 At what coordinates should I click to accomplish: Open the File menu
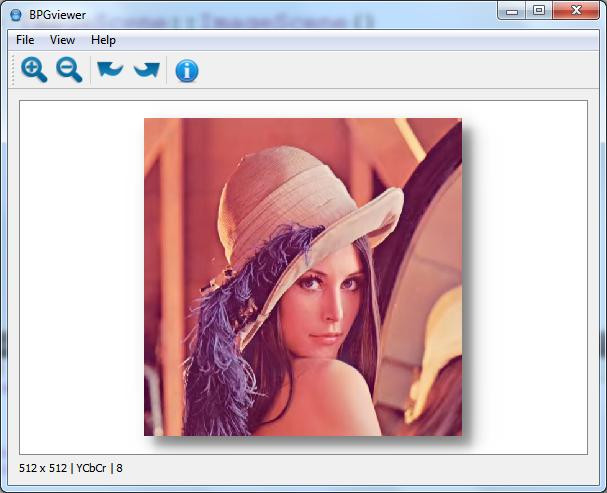25,40
